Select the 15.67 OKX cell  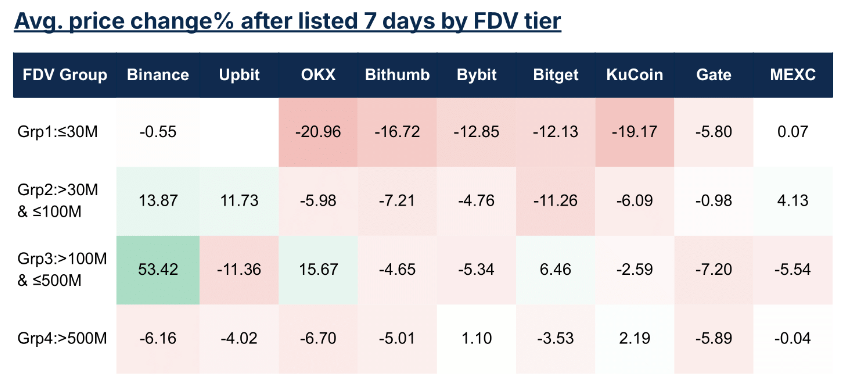click(x=318, y=270)
